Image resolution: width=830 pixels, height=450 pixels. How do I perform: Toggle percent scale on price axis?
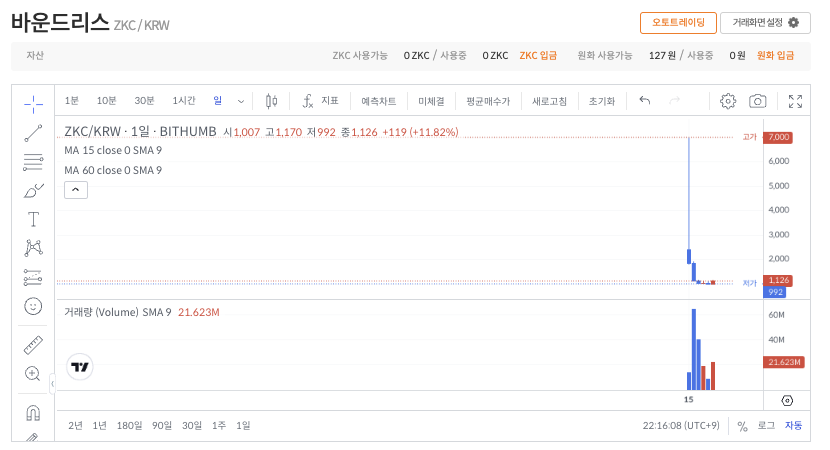742,426
